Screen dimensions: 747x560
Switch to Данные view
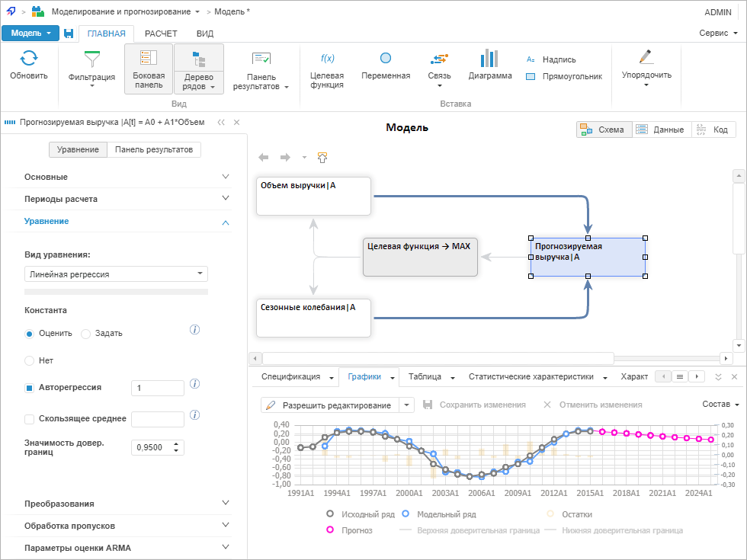tap(660, 130)
